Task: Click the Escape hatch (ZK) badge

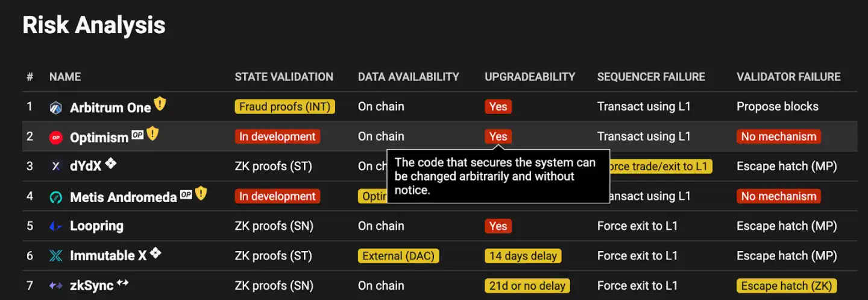Action: (787, 286)
